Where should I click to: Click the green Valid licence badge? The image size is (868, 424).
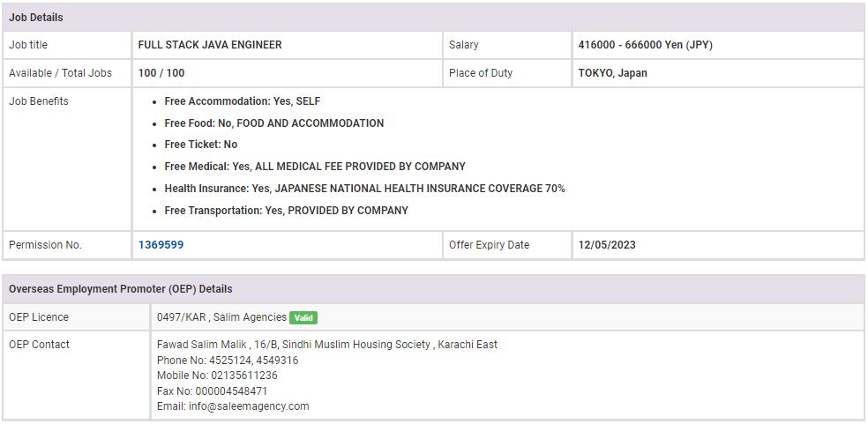[303, 317]
